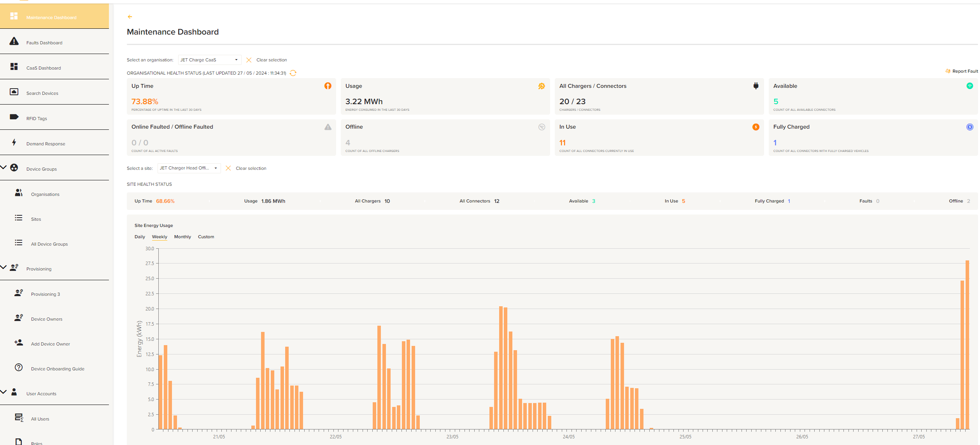This screenshot has width=980, height=445.
Task: Switch chart to Daily view
Action: point(140,237)
